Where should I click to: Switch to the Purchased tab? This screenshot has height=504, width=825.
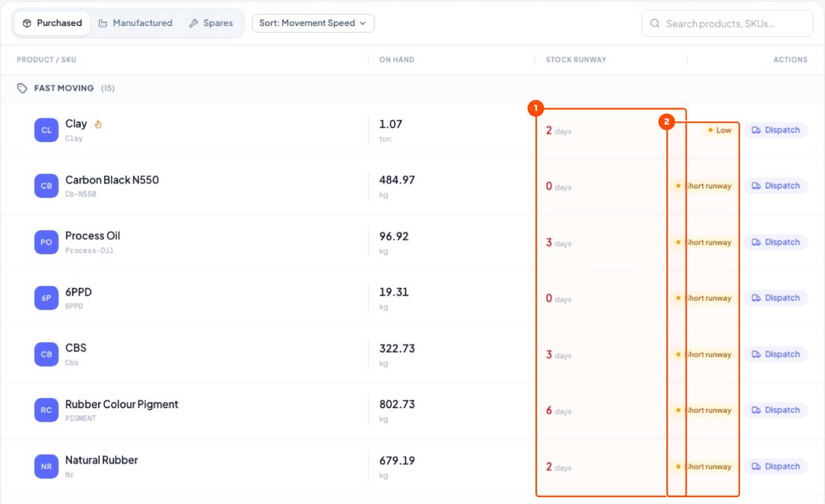[x=52, y=23]
